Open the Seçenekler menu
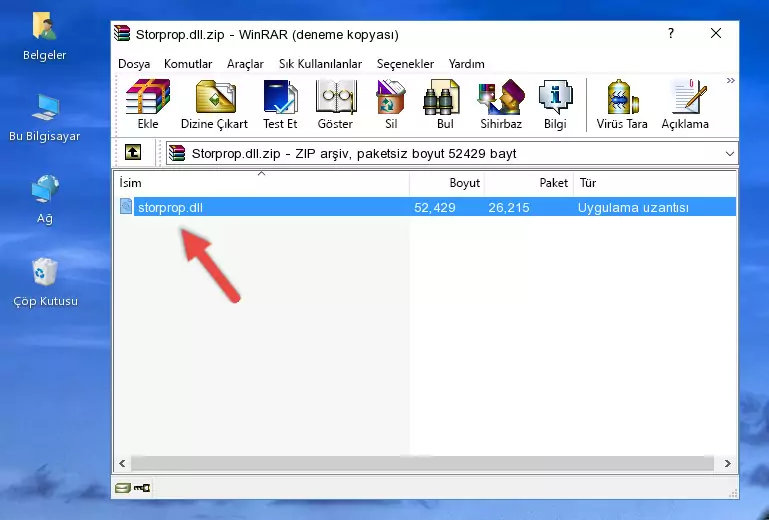The height and width of the screenshot is (520, 769). [x=405, y=64]
